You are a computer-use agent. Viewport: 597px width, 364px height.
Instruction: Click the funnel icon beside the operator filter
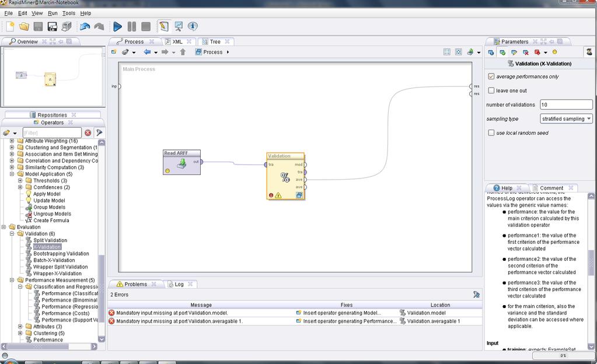pos(99,132)
